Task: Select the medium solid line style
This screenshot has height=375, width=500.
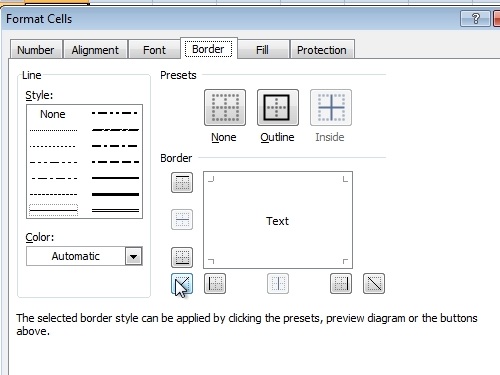Action: [x=115, y=178]
